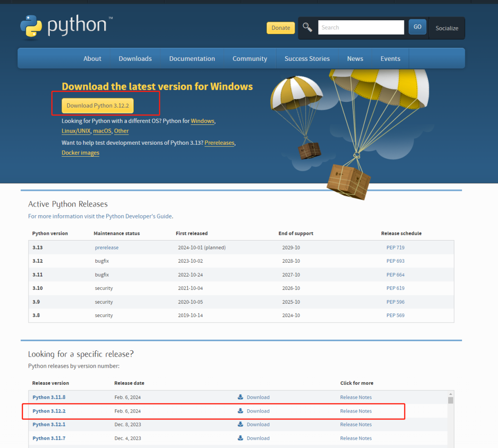This screenshot has width=498, height=448.
Task: Click the 2029-10 end of support cell
Action: [x=291, y=248]
